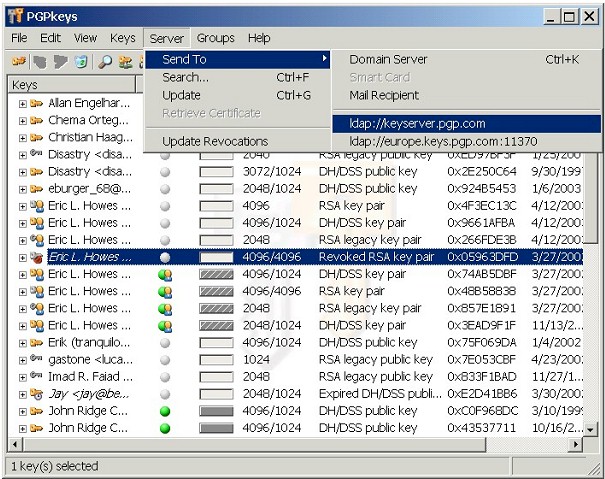
Task: Send key to Domain Server
Action: [467, 59]
